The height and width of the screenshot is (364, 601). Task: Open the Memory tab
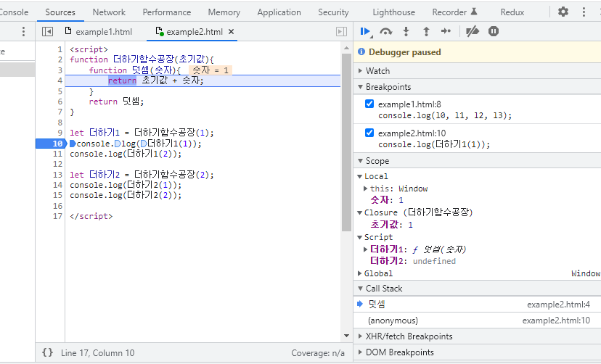pos(224,12)
